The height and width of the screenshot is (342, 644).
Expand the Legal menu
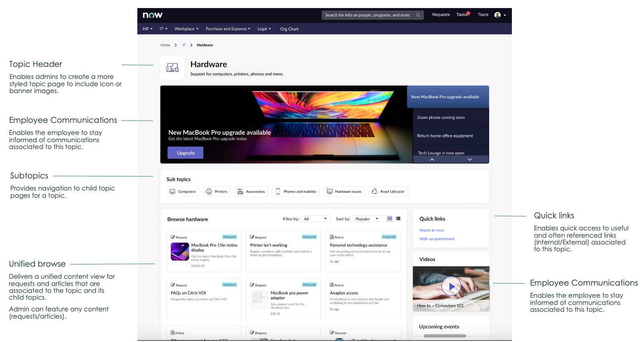point(264,29)
